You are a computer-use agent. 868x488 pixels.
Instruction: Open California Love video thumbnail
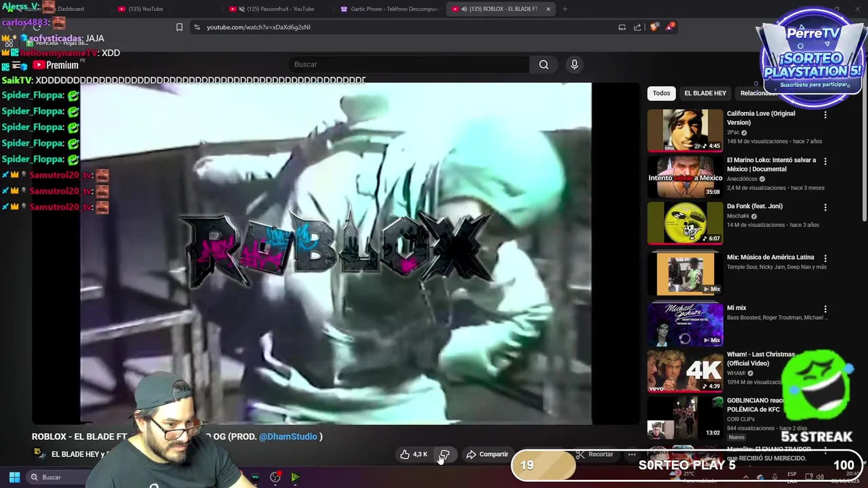(685, 130)
